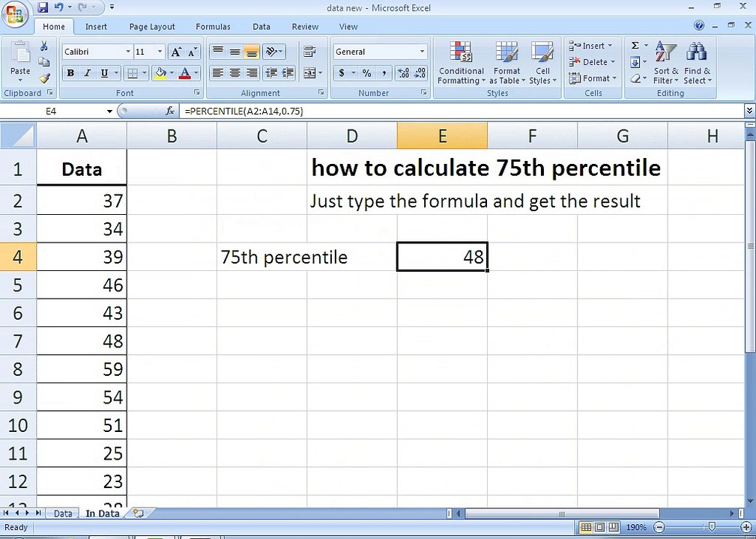The height and width of the screenshot is (539, 756).
Task: Select cell A7 containing 48
Action: click(82, 341)
